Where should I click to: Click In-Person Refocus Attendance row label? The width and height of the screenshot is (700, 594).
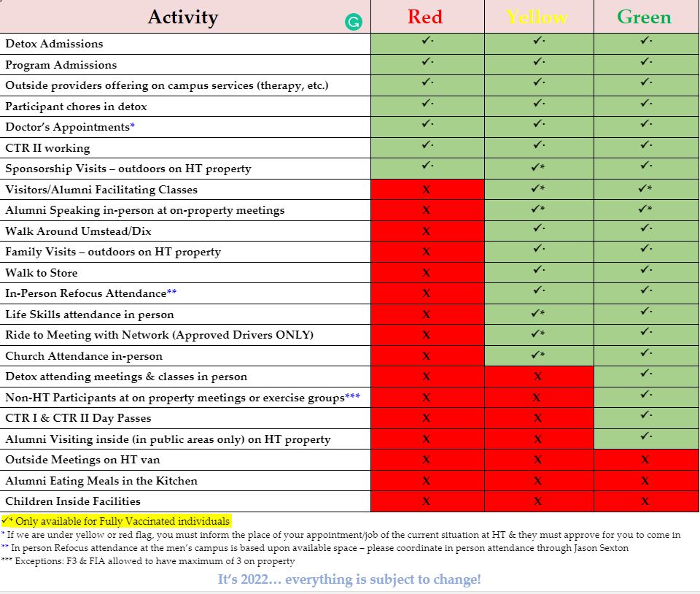[91, 293]
